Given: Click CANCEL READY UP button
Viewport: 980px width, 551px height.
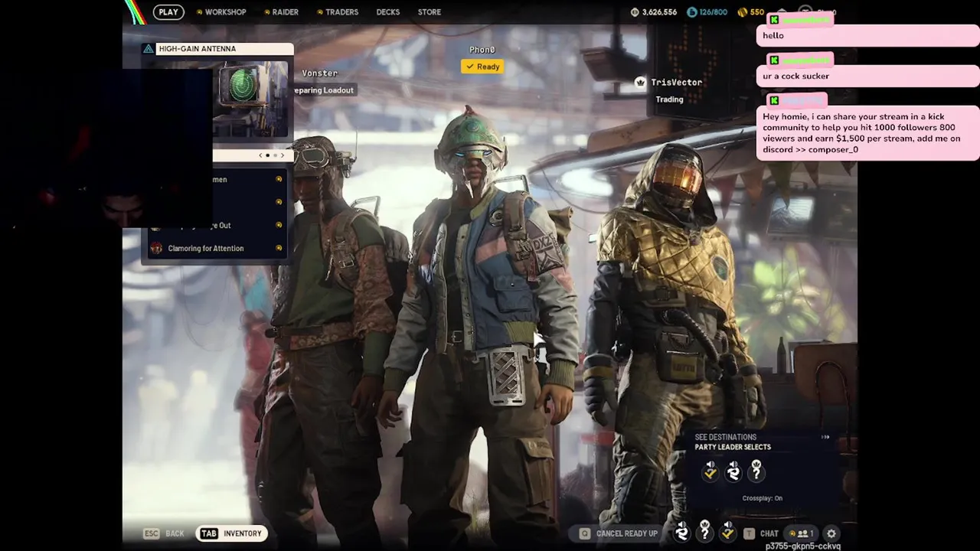Looking at the screenshot, I should coord(619,533).
